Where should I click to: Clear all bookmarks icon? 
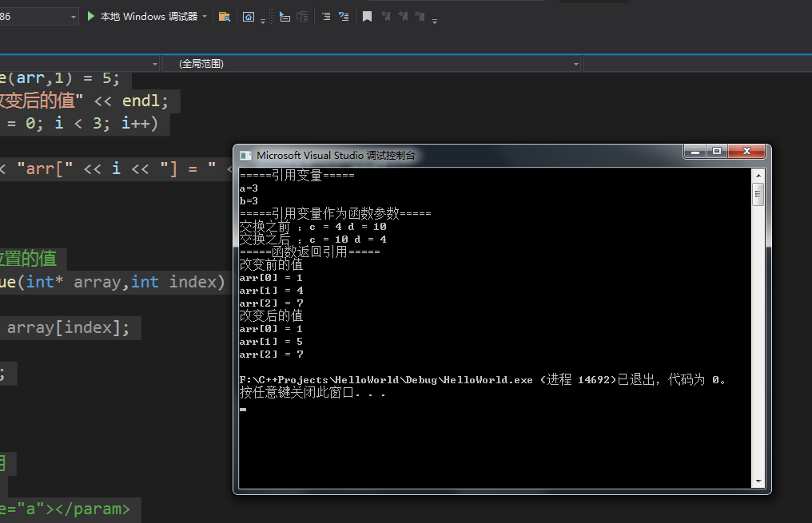[420, 17]
